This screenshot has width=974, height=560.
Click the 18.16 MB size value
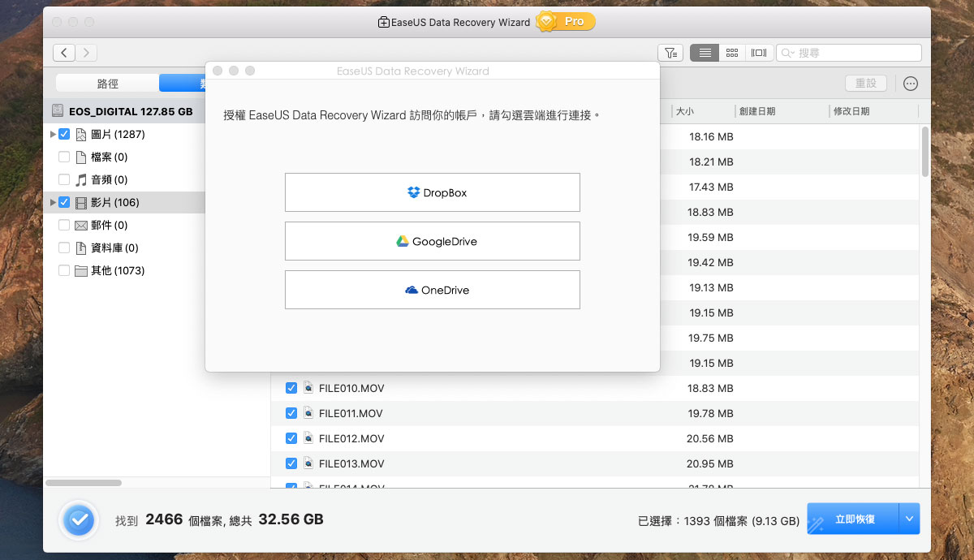click(x=711, y=136)
